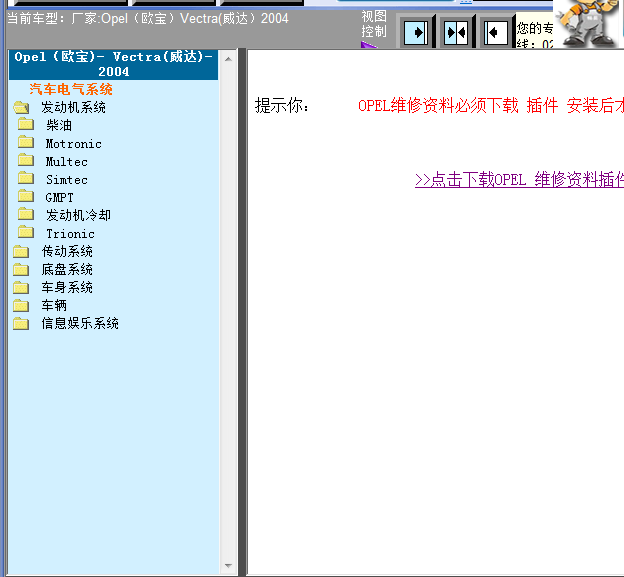Expand the 底盘系统 folder icon
Screen dimensions: 624x577
[21, 270]
